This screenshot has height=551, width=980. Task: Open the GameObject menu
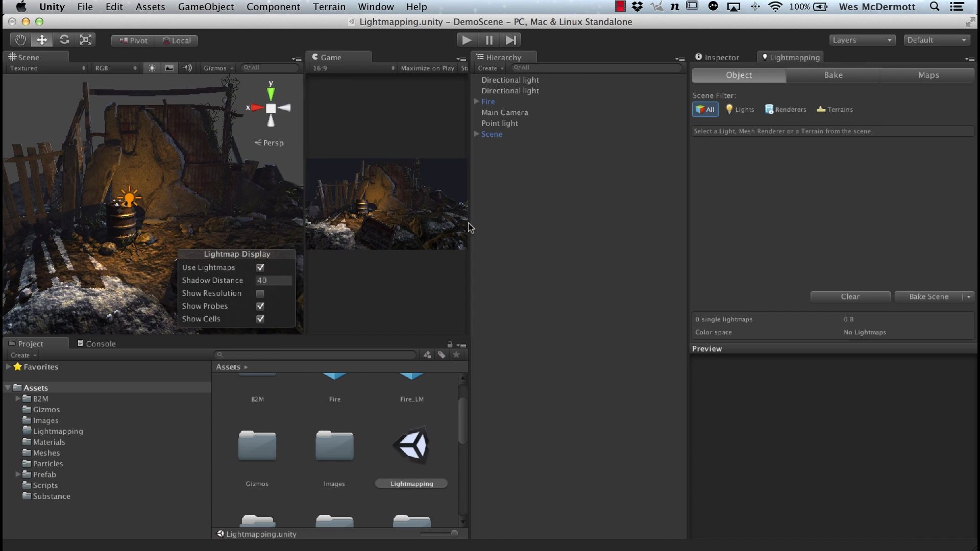pos(206,7)
